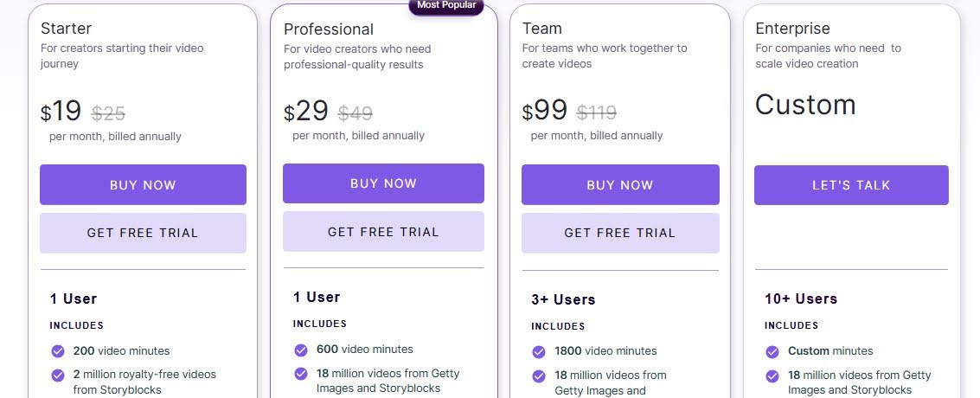This screenshot has height=398, width=980.
Task: Click the Team plan $99 price
Action: (546, 111)
